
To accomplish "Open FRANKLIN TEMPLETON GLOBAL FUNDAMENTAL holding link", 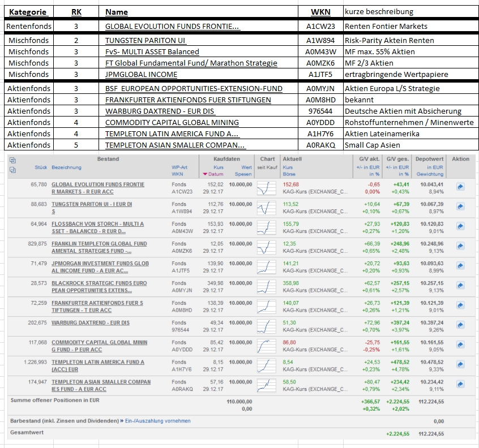I will 99,247.
